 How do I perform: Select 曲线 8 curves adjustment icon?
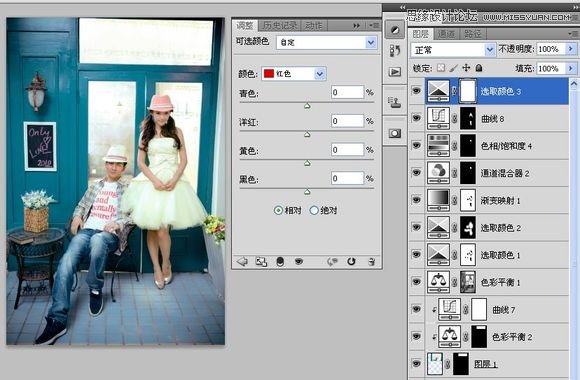tap(438, 118)
